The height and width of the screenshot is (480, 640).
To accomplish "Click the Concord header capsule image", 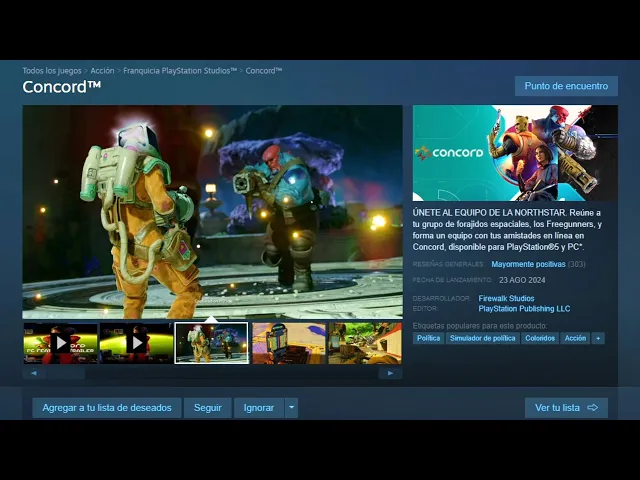I will tap(515, 153).
